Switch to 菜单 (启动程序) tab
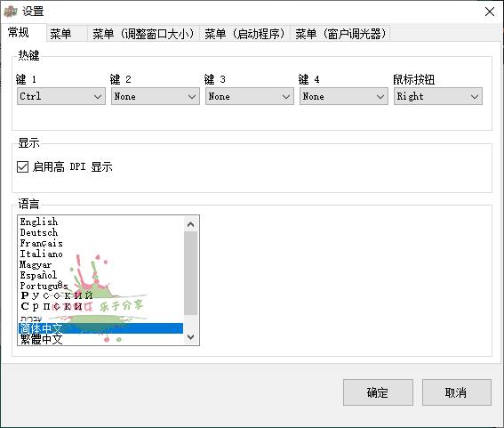504x428 pixels. tap(245, 34)
